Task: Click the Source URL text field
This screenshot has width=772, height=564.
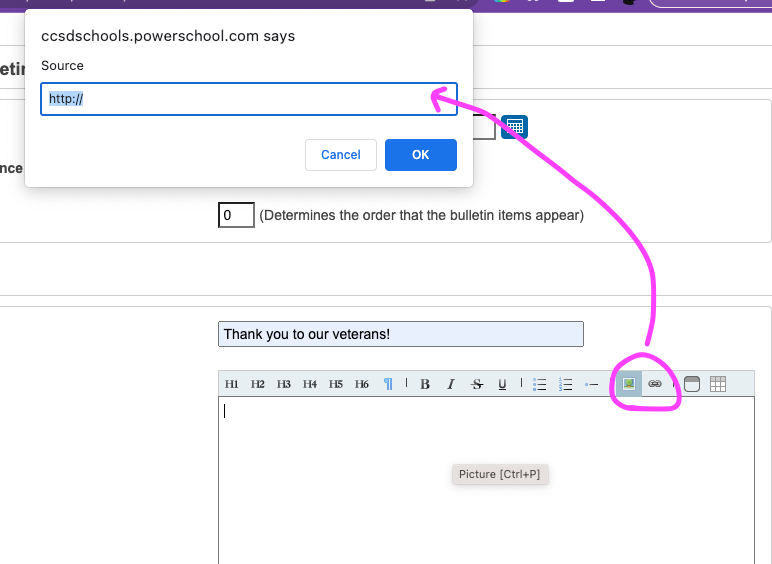Action: 249,99
